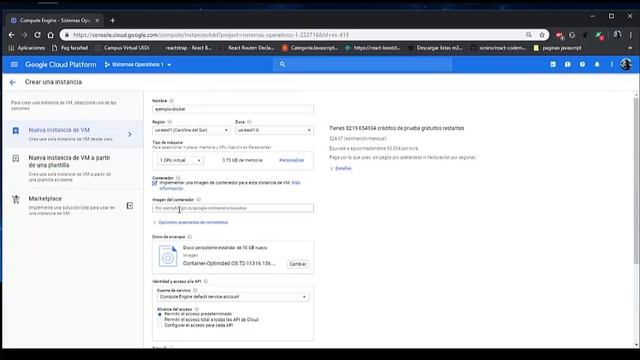Click the info icon next to Nombre
Image resolution: width=640 pixels, height=360 pixels.
coord(172,100)
